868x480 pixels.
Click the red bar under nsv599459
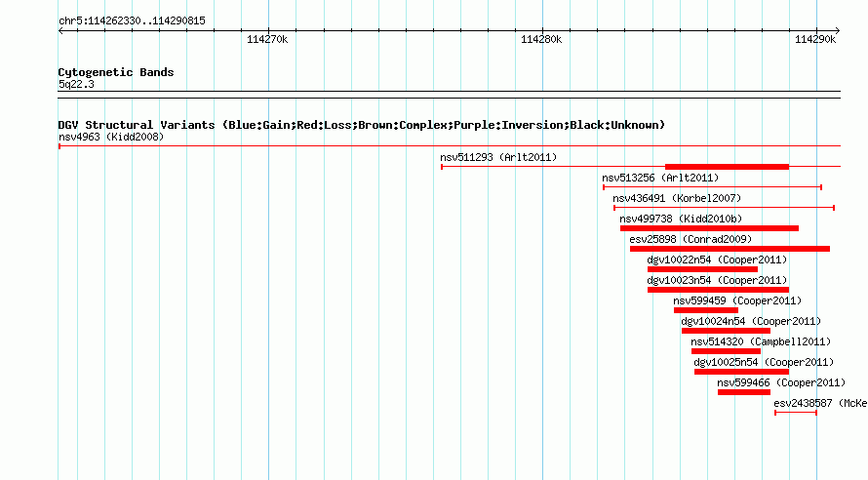coord(706,310)
